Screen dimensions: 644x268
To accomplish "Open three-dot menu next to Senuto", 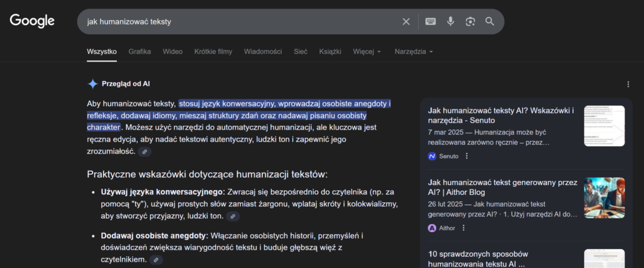I will pos(467,156).
